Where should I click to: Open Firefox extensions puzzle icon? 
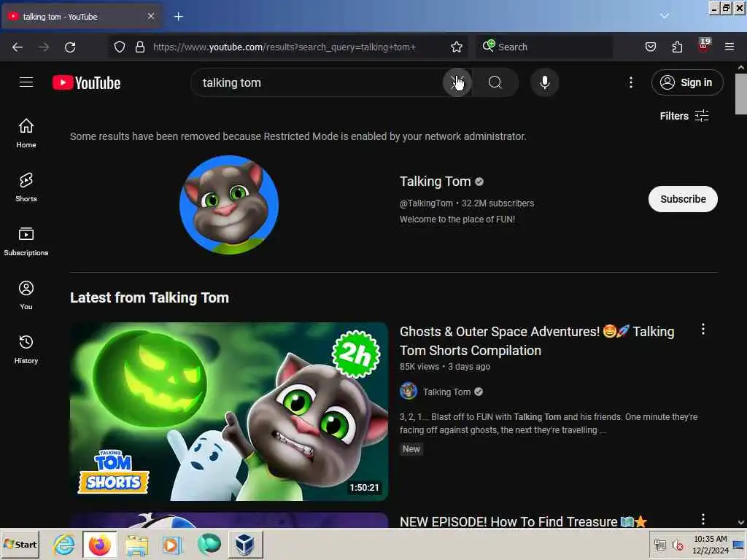tap(677, 47)
